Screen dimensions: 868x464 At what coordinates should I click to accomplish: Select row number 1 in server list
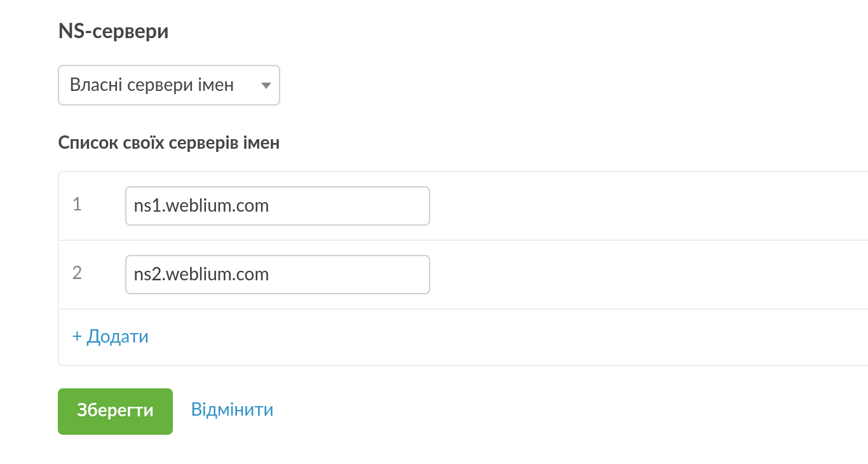[x=77, y=205]
